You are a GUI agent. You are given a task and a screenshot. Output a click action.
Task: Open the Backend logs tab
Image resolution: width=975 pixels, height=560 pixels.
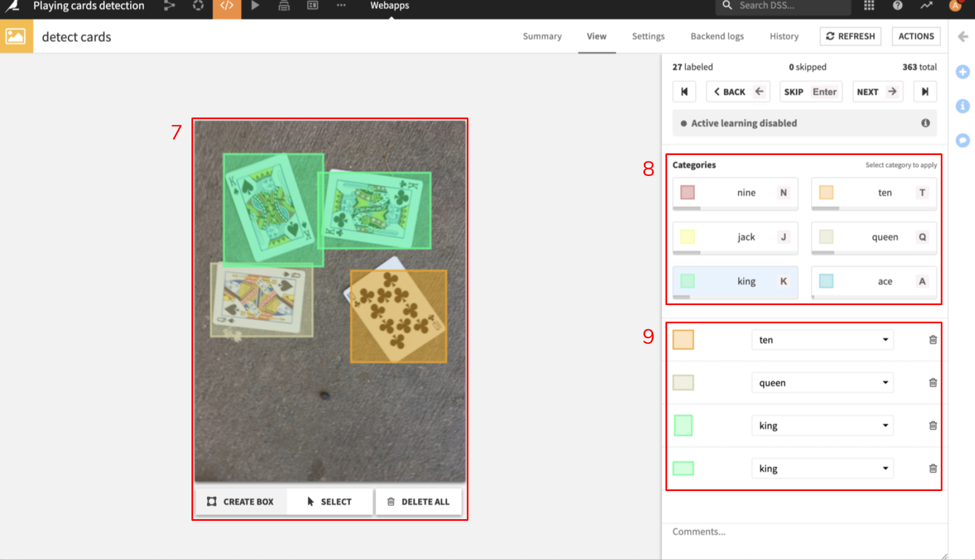pyautogui.click(x=717, y=36)
